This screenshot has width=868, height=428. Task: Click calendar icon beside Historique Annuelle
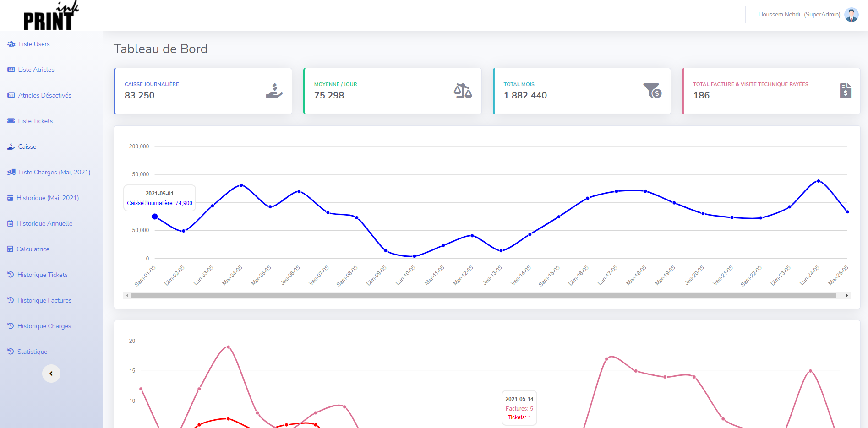(x=10, y=223)
